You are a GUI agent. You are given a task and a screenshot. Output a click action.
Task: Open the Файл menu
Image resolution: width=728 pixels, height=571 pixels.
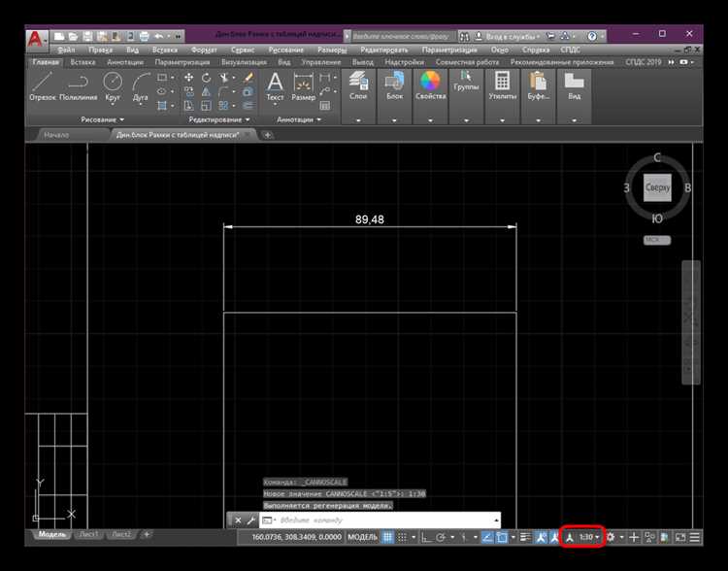click(66, 50)
